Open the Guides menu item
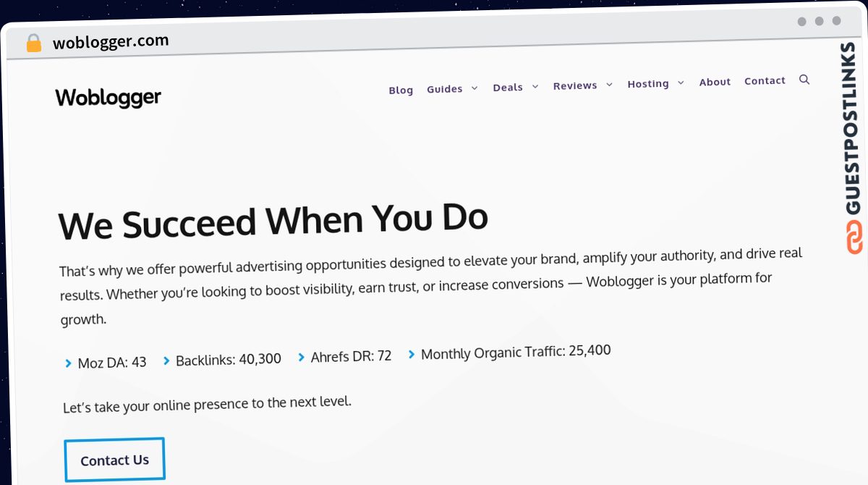 pyautogui.click(x=445, y=89)
